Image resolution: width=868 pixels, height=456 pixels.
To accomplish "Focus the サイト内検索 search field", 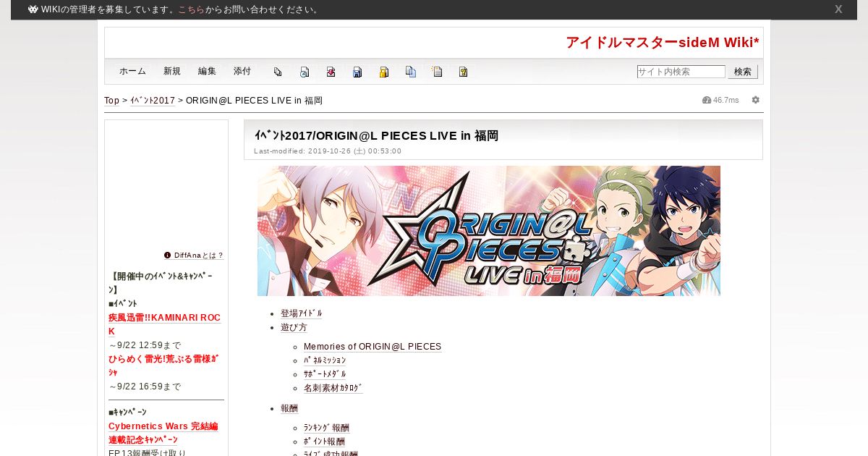I will pos(681,72).
